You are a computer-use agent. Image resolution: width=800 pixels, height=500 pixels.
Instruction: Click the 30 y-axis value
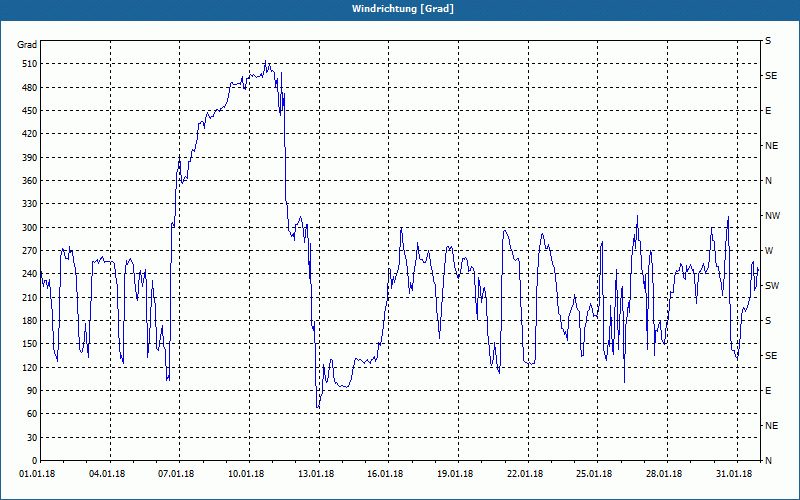pos(32,438)
